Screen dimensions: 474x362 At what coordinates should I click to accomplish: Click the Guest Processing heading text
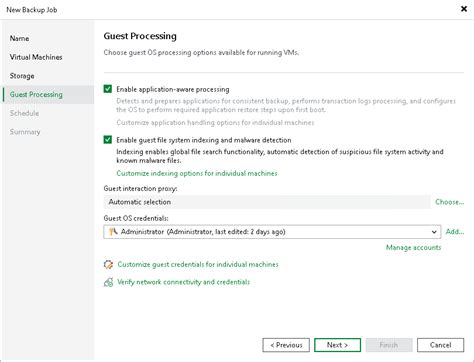pyautogui.click(x=140, y=36)
